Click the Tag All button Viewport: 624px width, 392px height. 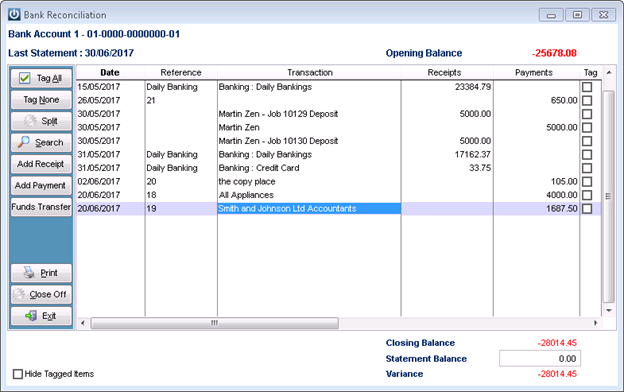point(41,78)
